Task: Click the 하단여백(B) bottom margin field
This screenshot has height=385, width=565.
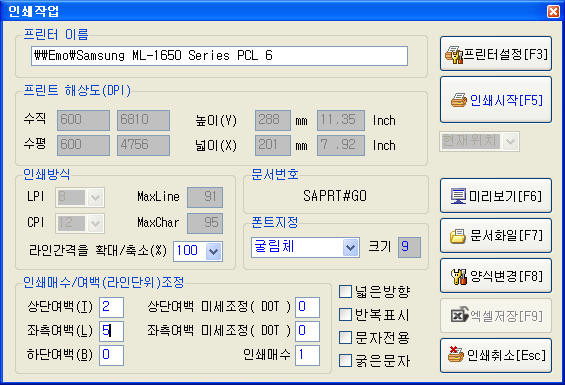Action: click(x=111, y=355)
